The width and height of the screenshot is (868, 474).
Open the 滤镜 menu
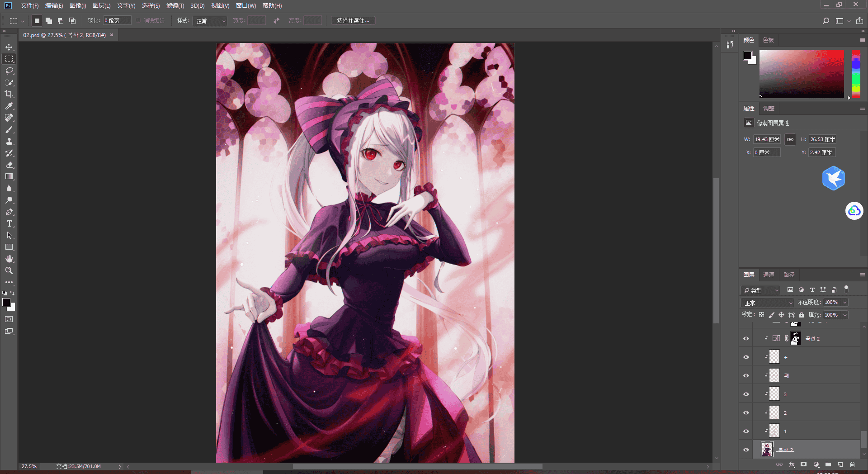[x=175, y=6]
